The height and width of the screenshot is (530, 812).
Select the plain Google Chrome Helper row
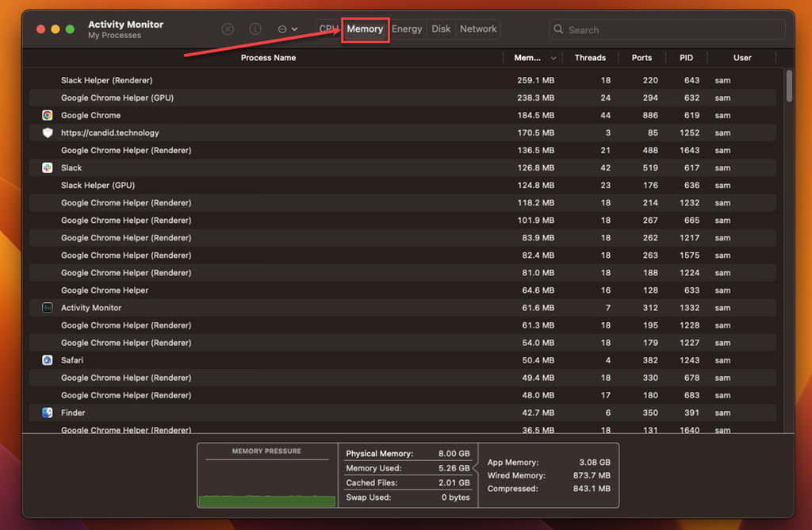(402, 290)
